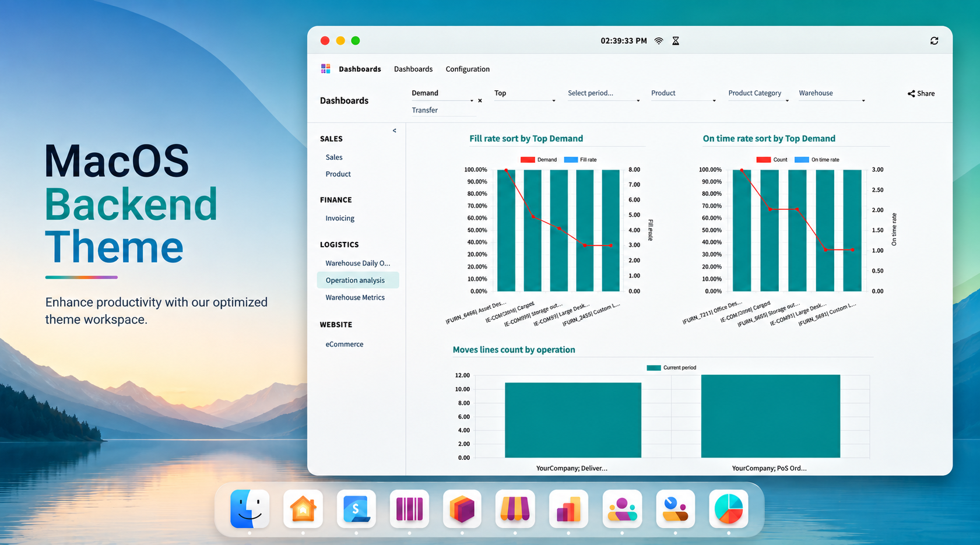Open the bar chart blocks app in dock
Viewport: 980px width, 545px height.
[x=568, y=509]
